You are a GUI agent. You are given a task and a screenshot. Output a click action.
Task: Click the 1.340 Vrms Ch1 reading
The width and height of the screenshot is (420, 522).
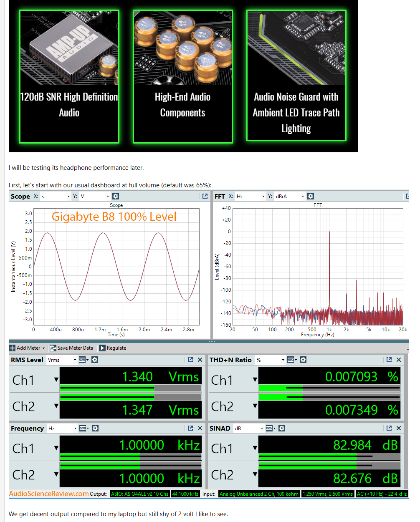pyautogui.click(x=161, y=376)
